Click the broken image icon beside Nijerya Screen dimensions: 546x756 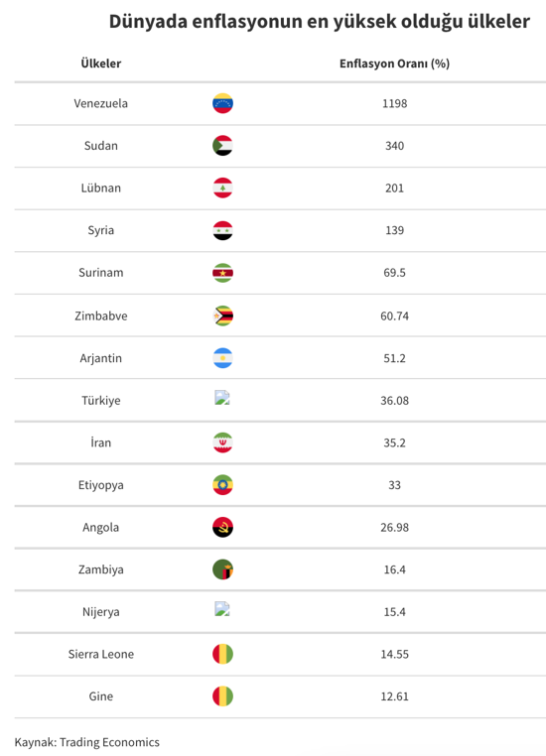click(222, 609)
